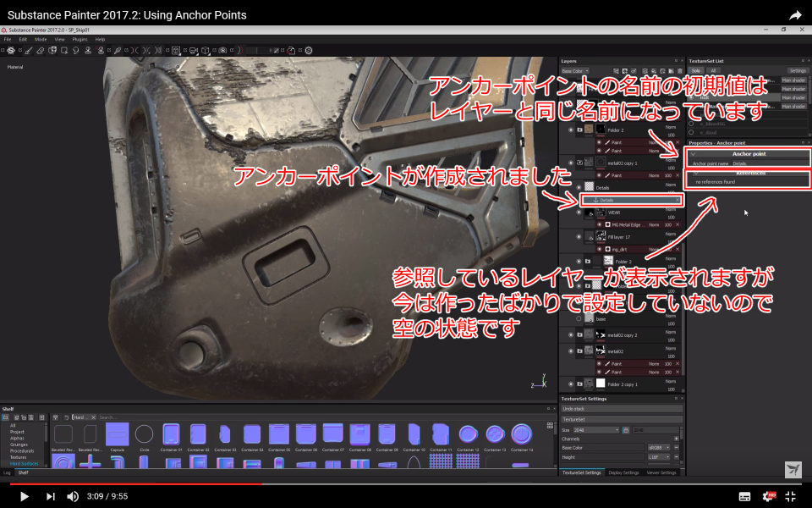812x508 pixels.
Task: Select Hard Surfaces shelf category
Action: point(25,463)
